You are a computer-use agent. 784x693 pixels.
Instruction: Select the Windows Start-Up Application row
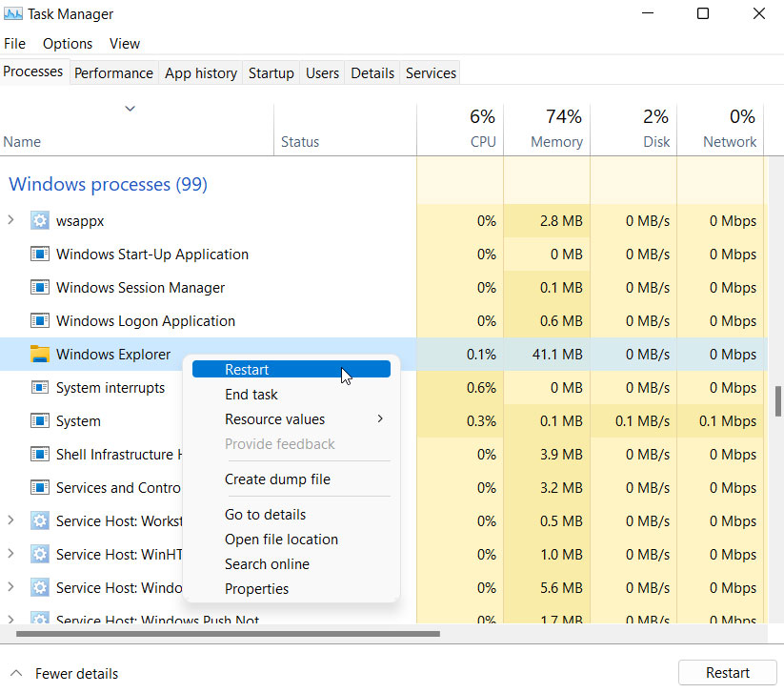152,254
